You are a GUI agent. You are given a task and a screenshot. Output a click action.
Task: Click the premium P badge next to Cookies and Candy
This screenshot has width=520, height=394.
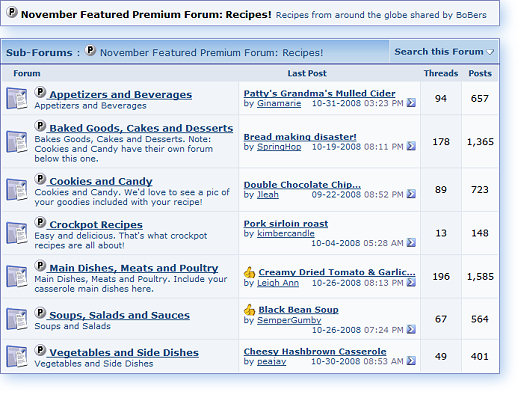tap(40, 179)
